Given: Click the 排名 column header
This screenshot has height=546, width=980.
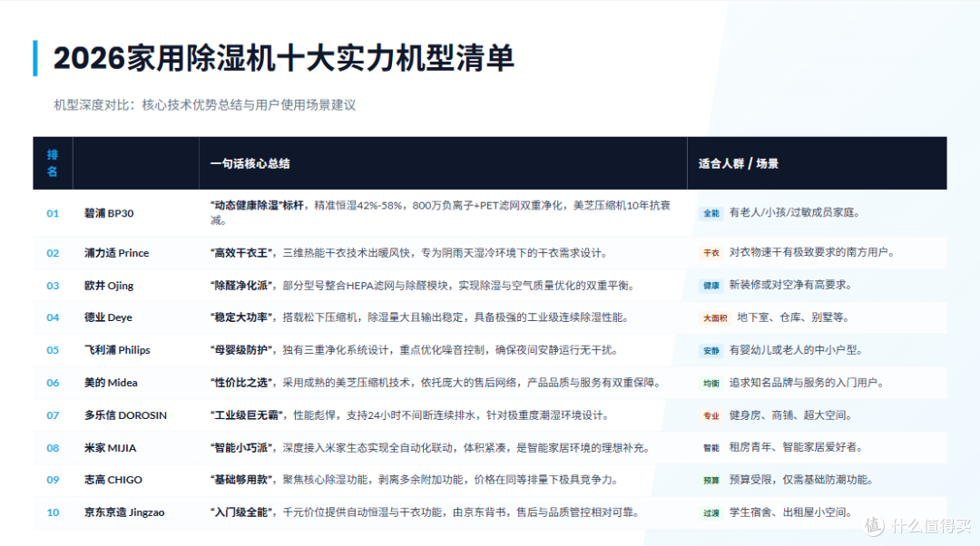Looking at the screenshot, I should pyautogui.click(x=53, y=163).
